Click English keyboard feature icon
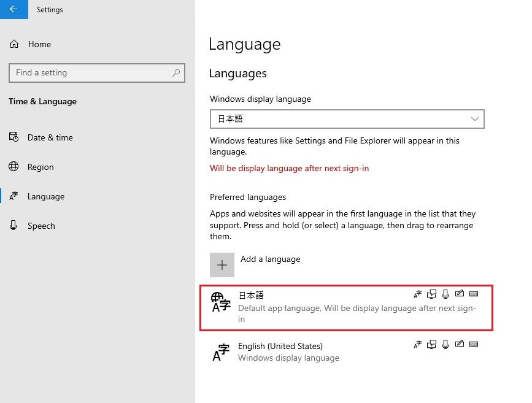The image size is (532, 403). click(x=474, y=344)
